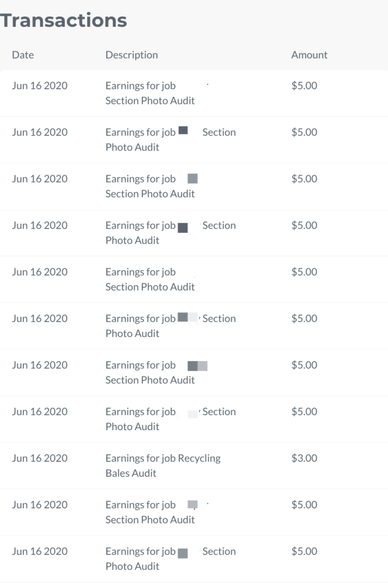Select the date of the Recycling Bales row
Image resolution: width=388 pixels, height=588 pixels.
tap(40, 458)
